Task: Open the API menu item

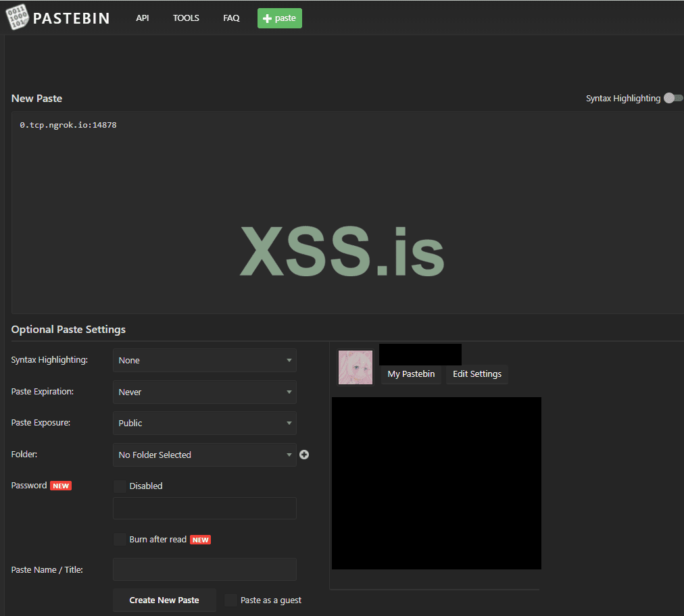Action: (x=142, y=18)
